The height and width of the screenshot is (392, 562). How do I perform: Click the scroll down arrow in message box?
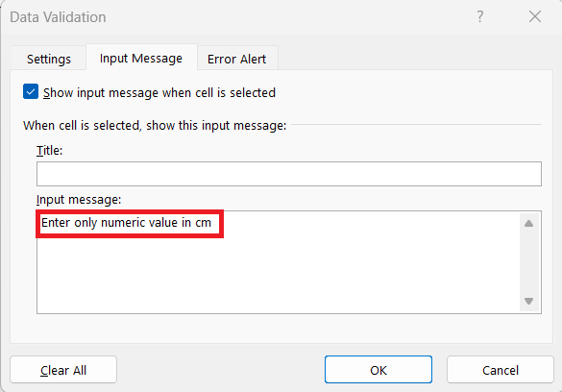pos(528,301)
